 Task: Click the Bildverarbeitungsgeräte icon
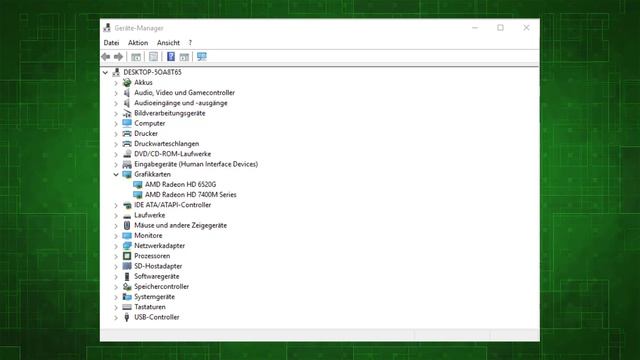(127, 113)
